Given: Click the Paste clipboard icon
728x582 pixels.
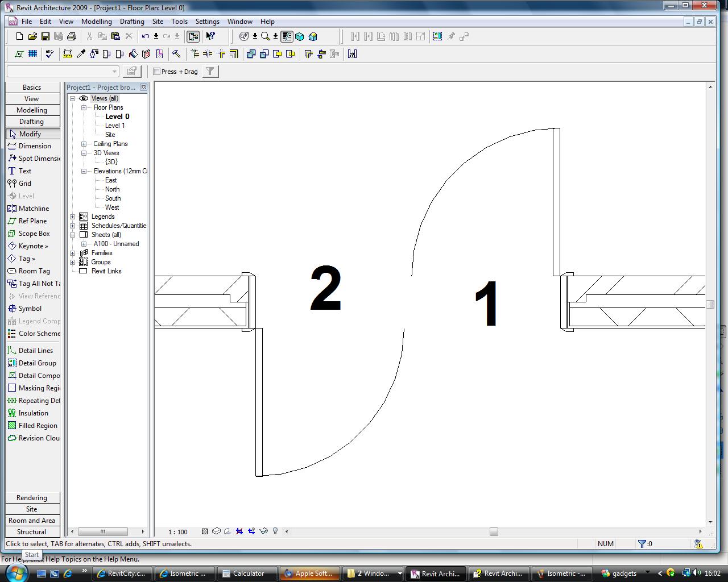Looking at the screenshot, I should click(x=115, y=36).
